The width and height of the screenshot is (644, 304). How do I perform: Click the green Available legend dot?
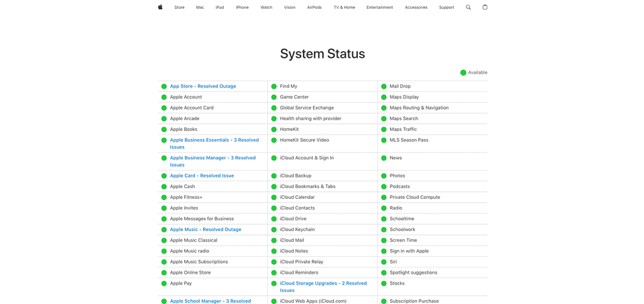[463, 72]
